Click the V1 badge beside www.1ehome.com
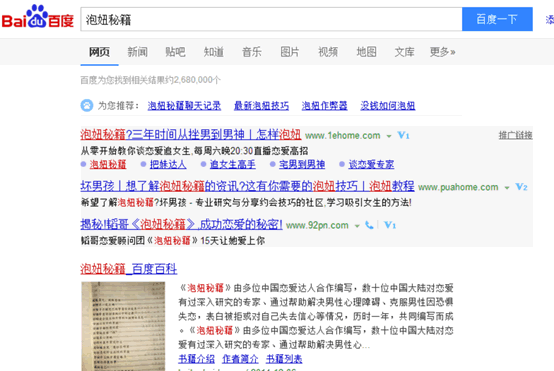Screen dimensions: 554x371 click(403, 135)
